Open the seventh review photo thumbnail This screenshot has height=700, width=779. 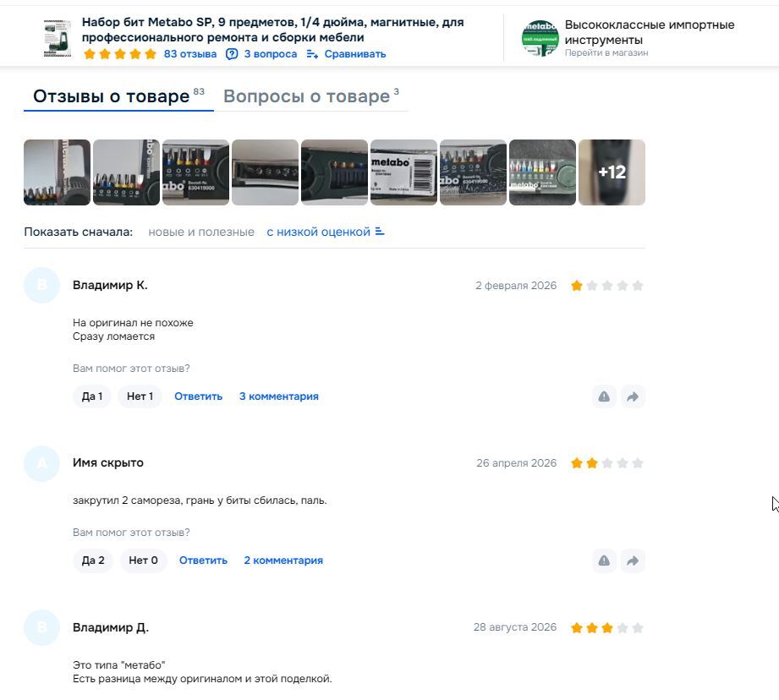coord(473,172)
